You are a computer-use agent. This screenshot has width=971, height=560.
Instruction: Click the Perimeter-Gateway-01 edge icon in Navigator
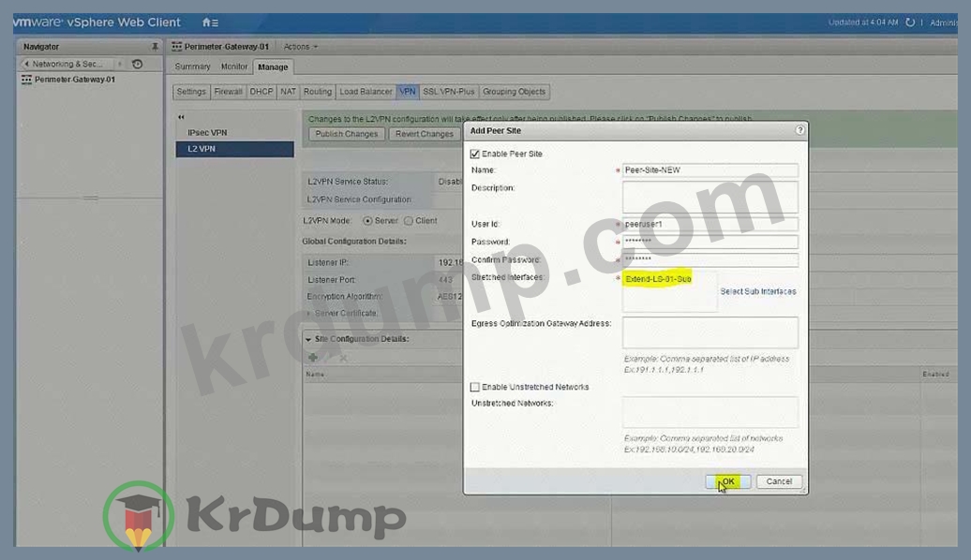pos(26,80)
